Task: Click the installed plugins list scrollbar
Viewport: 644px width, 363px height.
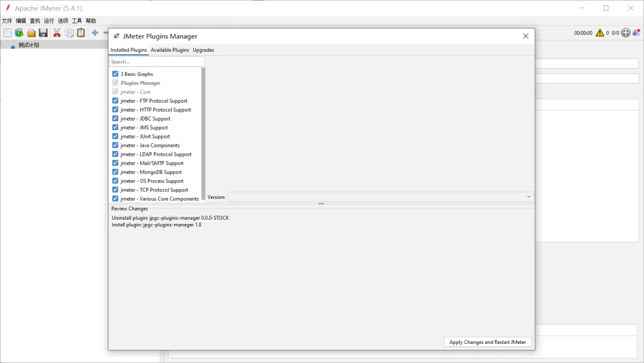Action: coord(203,134)
